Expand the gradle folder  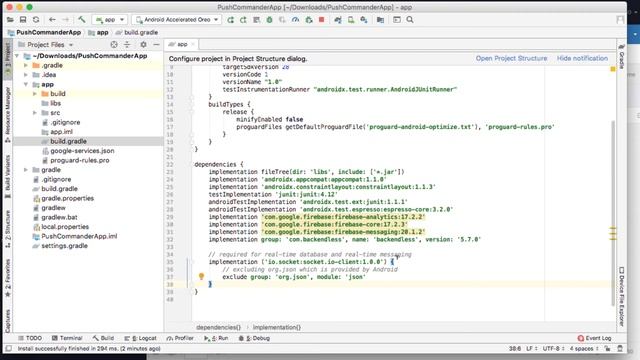[x=26, y=170]
